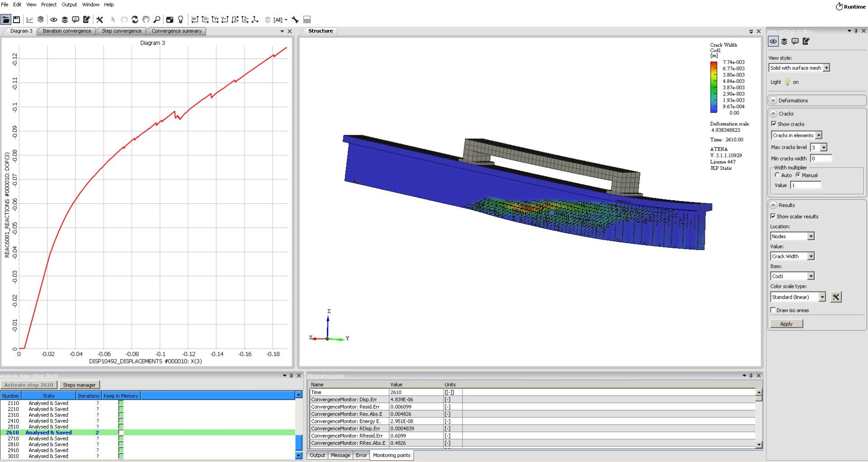Screen dimensions: 868x462
Task: Click the Apply button
Action: coord(786,324)
